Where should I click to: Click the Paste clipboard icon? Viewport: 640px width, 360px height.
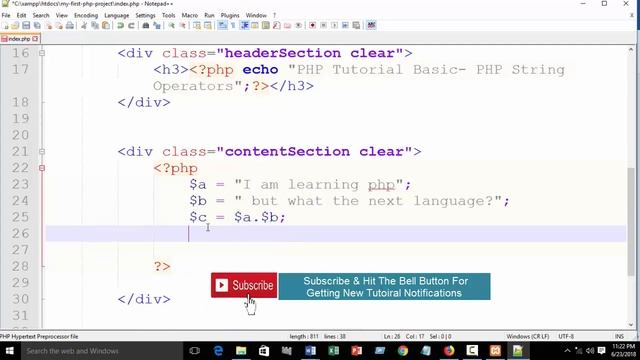(x=106, y=25)
